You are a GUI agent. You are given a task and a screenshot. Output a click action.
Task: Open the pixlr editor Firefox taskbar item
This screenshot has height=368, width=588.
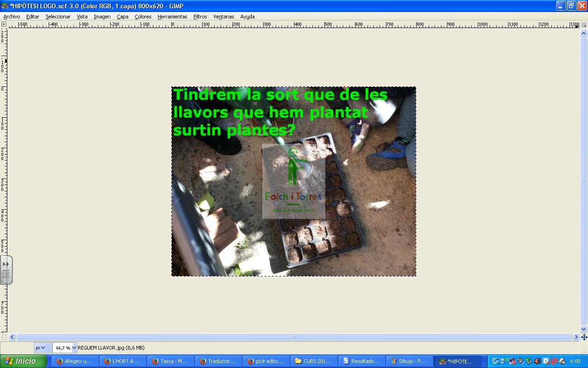click(x=266, y=361)
